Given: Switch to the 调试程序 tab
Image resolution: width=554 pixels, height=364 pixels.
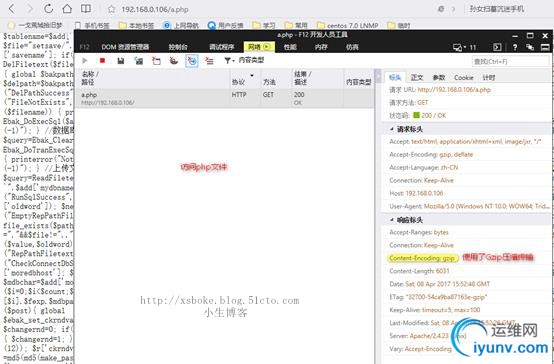Looking at the screenshot, I should point(222,47).
